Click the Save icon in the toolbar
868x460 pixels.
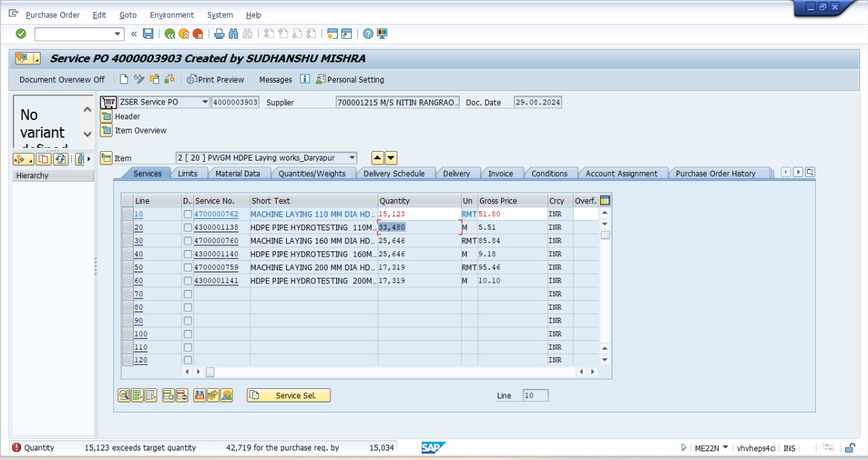coord(148,34)
